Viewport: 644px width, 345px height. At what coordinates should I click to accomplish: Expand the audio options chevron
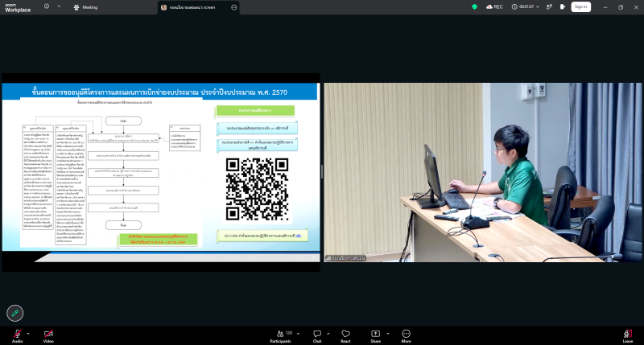(28, 334)
